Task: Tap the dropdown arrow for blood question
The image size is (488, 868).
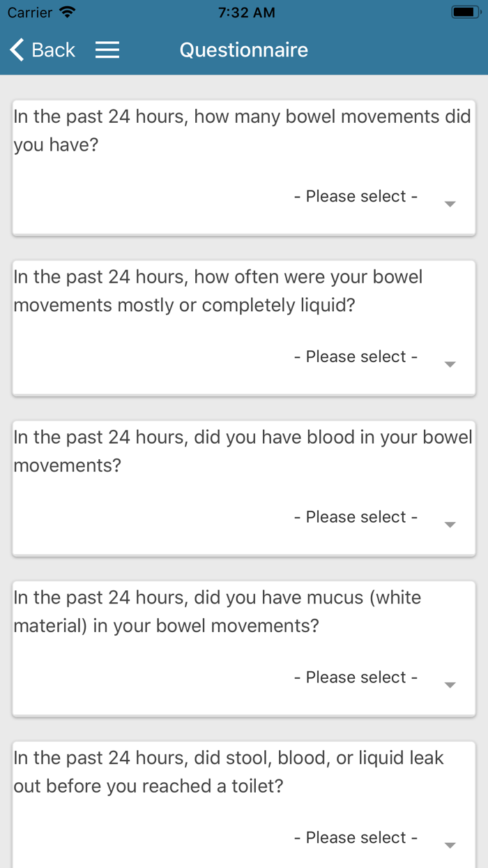Action: (450, 525)
